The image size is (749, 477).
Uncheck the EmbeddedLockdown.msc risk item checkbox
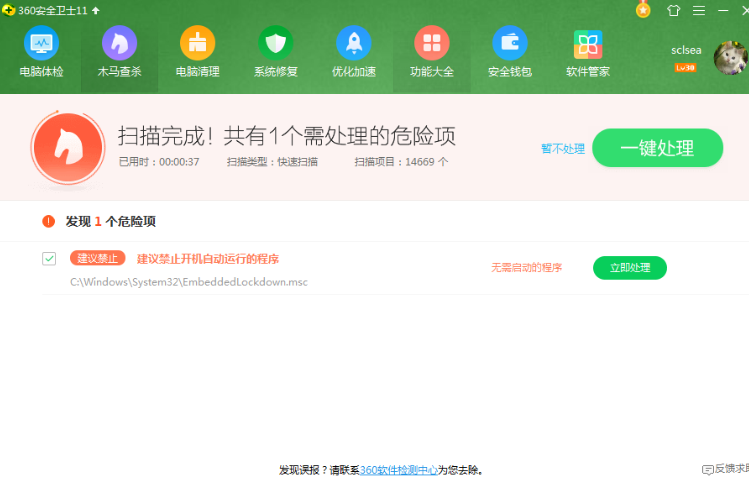coord(49,259)
